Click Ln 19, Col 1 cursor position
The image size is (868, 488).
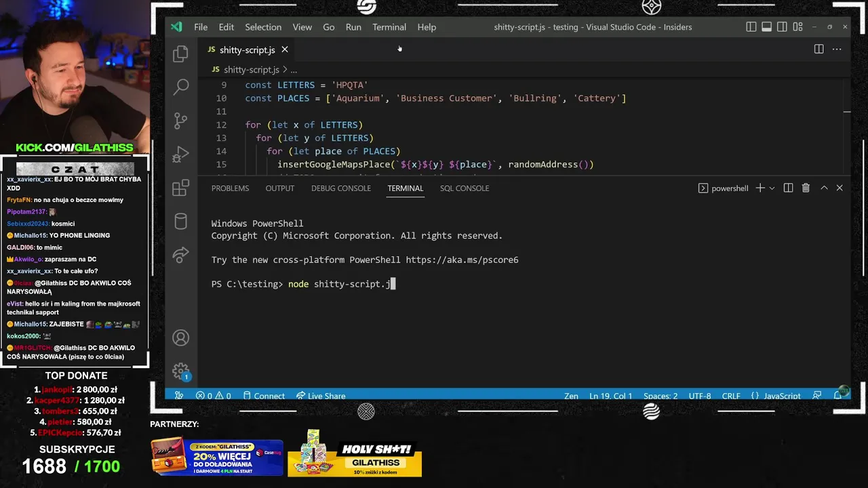pos(610,396)
